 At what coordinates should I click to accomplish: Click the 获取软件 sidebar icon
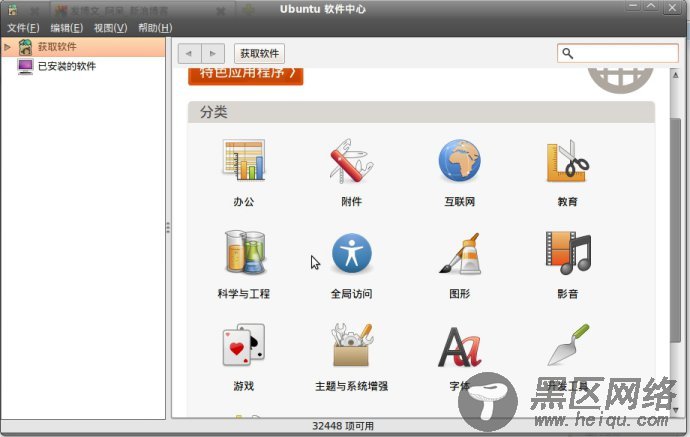(x=25, y=47)
